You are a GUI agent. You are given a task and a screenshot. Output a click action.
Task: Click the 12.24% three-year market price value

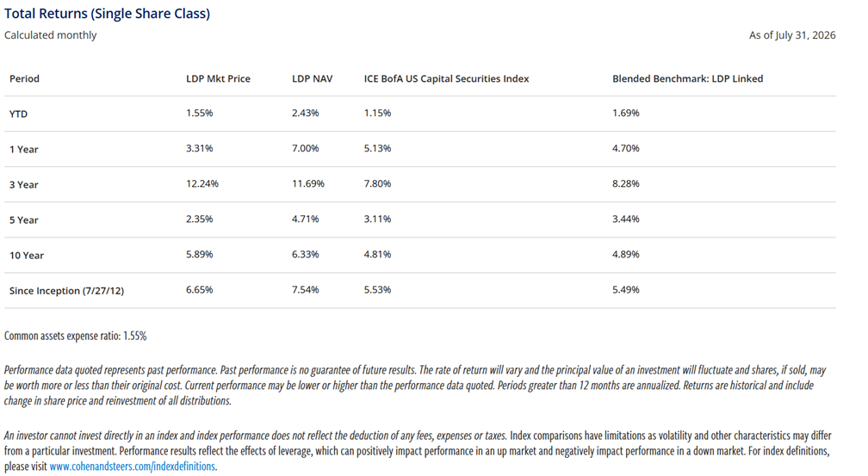point(202,183)
